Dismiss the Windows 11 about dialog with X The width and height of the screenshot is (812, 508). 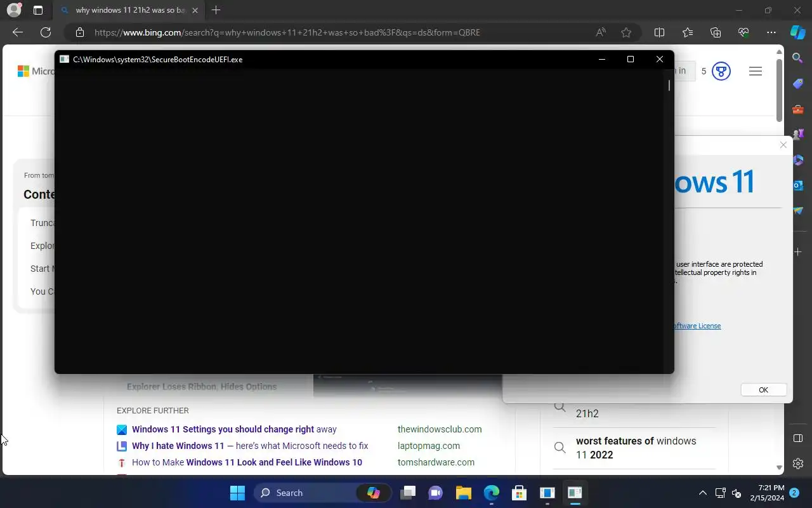pyautogui.click(x=783, y=145)
